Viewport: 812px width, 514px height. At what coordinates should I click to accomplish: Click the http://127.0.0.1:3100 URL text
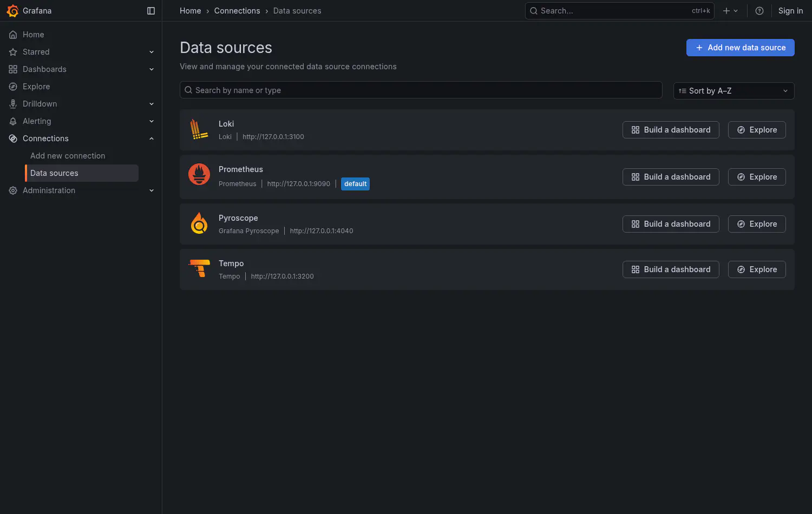click(x=273, y=137)
